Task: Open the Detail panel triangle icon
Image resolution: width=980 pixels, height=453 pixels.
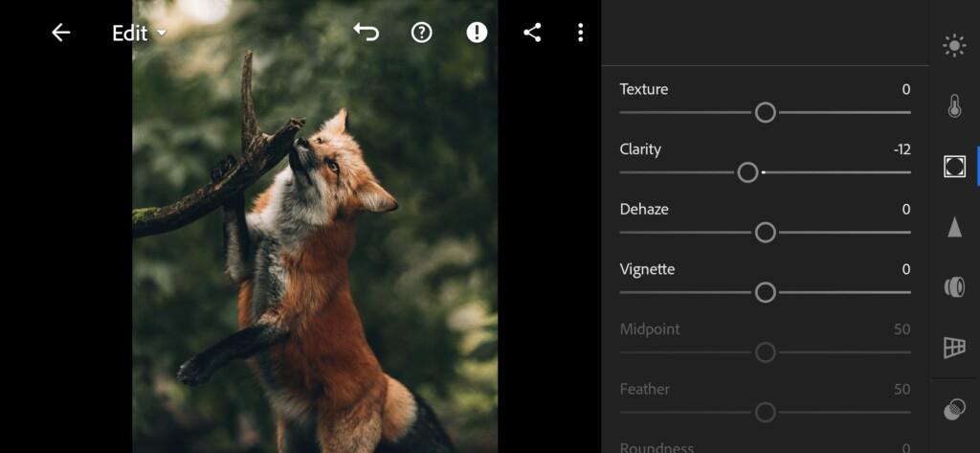Action: point(954,226)
